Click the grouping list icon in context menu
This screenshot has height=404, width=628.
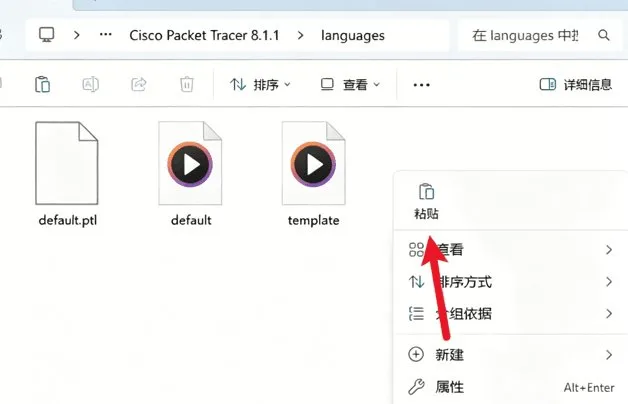416,314
